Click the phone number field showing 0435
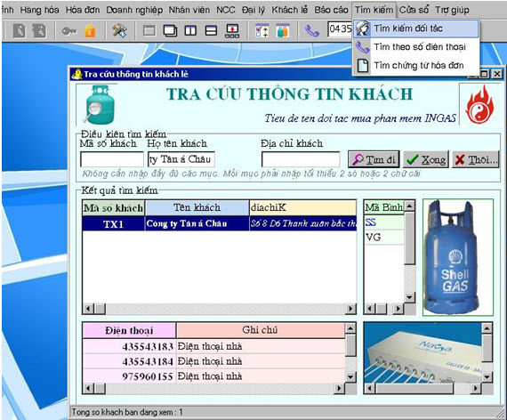The image size is (507, 420). (x=340, y=29)
